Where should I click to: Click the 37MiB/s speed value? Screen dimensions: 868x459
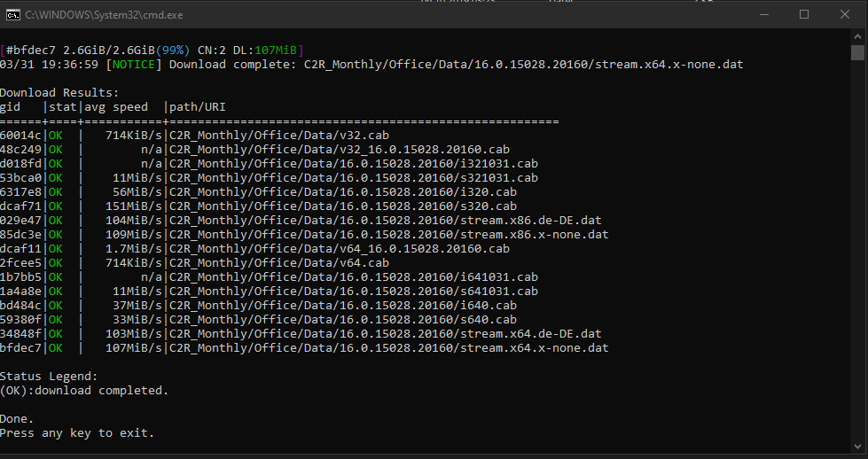coord(137,306)
